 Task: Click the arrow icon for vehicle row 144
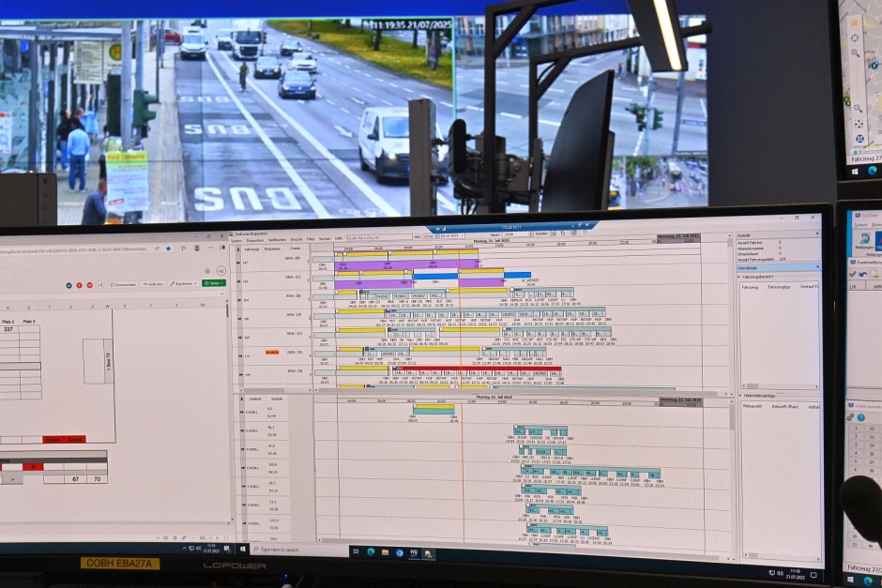click(241, 374)
